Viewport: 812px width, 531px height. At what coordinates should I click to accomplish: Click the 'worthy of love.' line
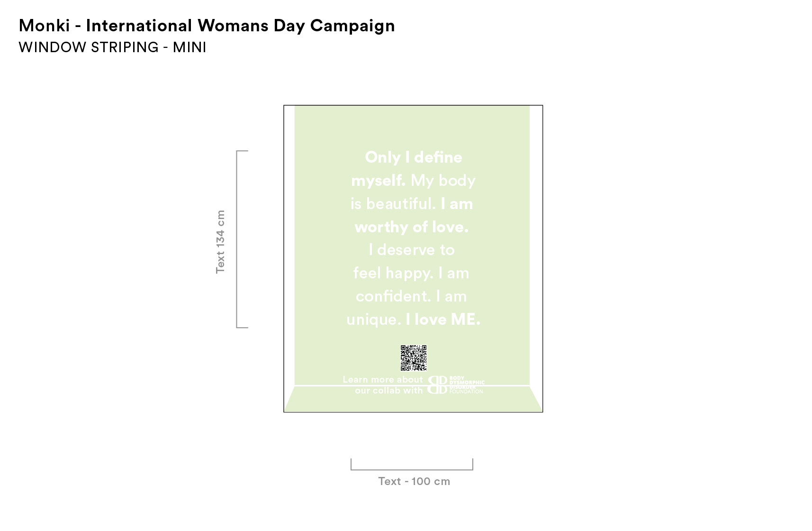click(412, 227)
